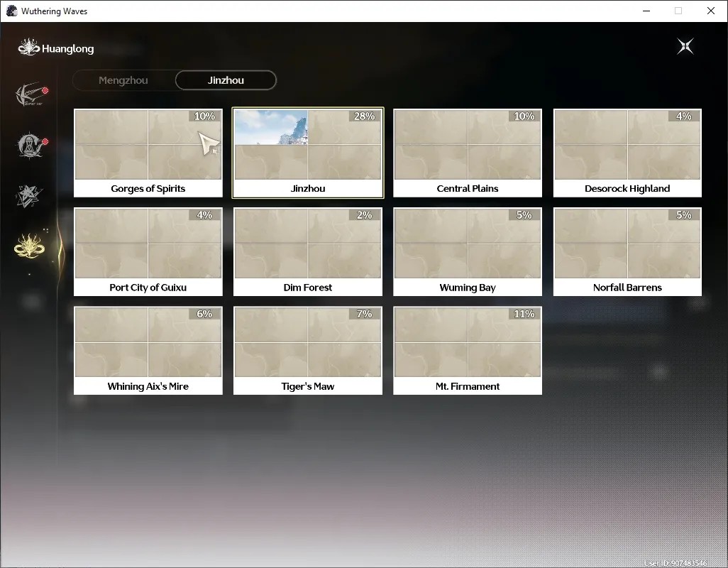Screen dimensions: 728x568
Task: Close the Huanglong panel with X icon
Action: click(685, 46)
